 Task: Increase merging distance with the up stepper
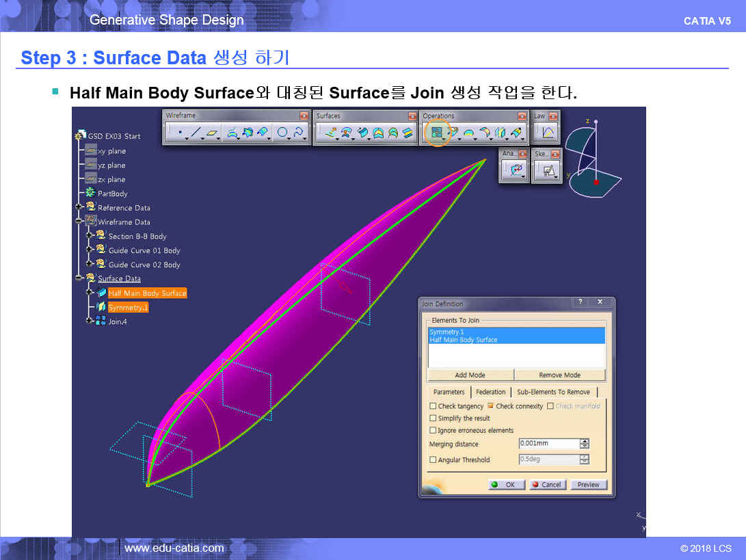click(x=584, y=441)
